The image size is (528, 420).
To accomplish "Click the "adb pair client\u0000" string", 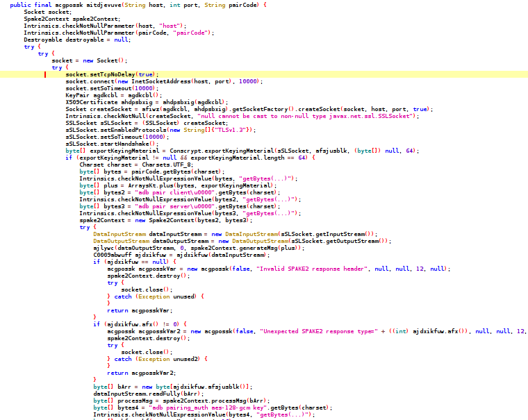I will [x=175, y=192].
